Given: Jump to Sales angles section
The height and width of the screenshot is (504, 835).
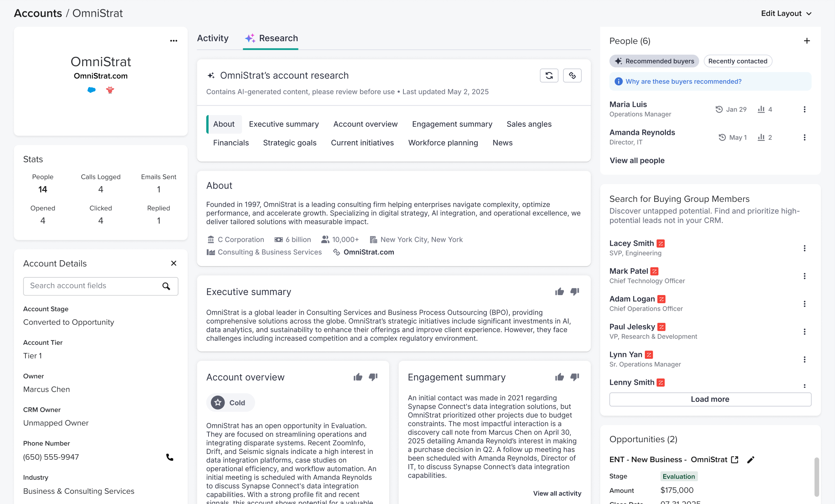Looking at the screenshot, I should (x=529, y=124).
